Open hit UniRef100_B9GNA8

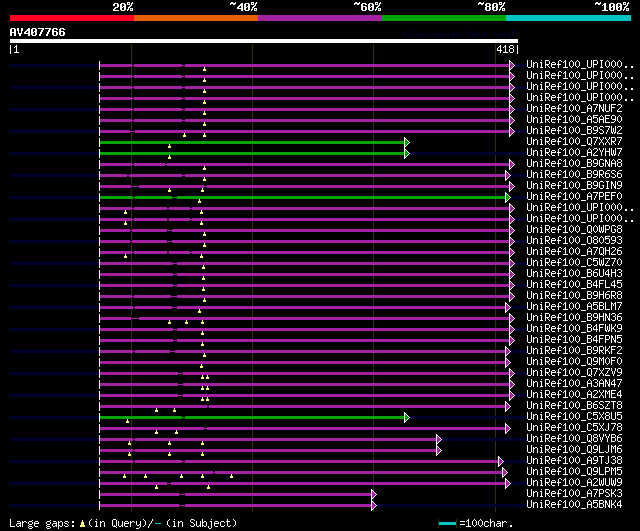pyautogui.click(x=574, y=164)
